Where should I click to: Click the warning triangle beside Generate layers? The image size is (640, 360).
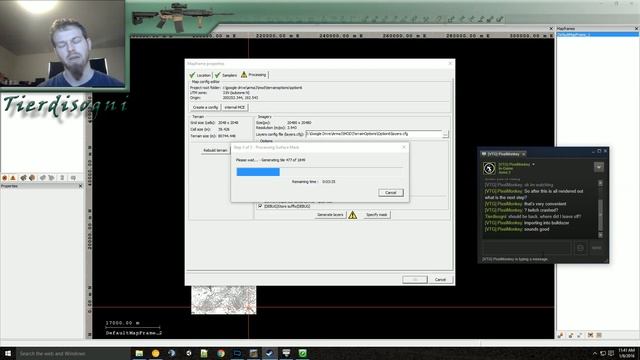click(x=353, y=215)
